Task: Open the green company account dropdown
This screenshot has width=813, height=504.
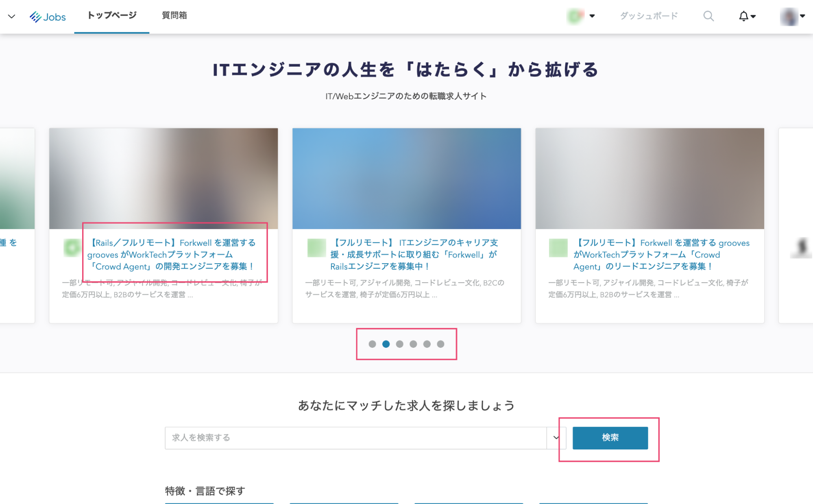Action: click(x=581, y=16)
